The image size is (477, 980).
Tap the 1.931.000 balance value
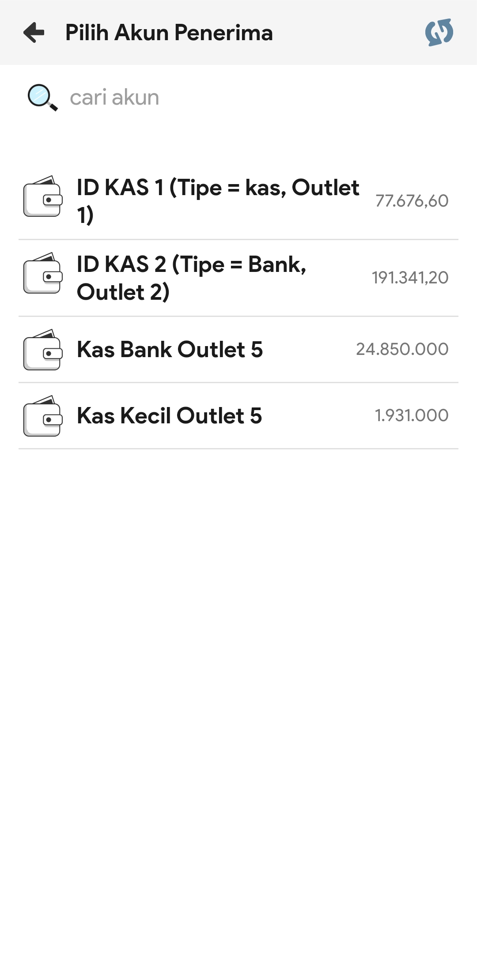411,415
